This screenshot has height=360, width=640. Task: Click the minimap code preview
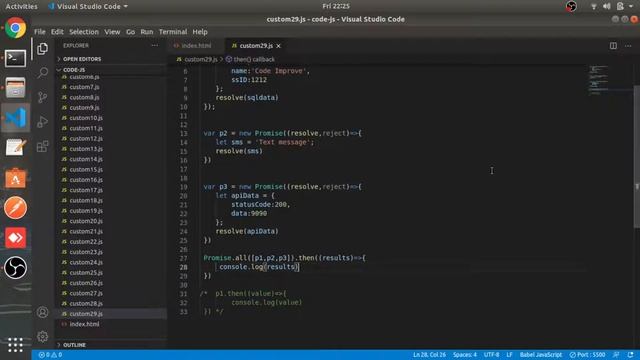[598, 80]
